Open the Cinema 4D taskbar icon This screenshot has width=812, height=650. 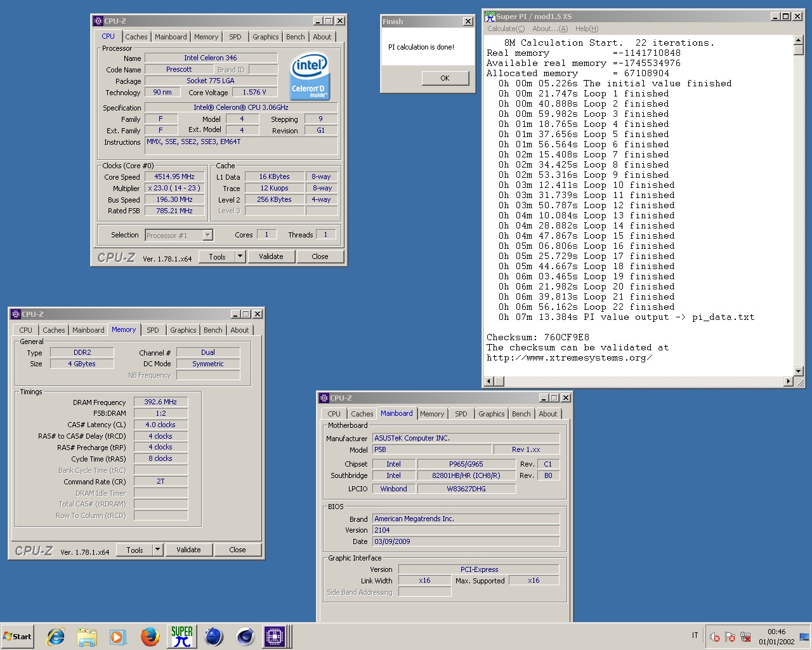click(x=246, y=636)
